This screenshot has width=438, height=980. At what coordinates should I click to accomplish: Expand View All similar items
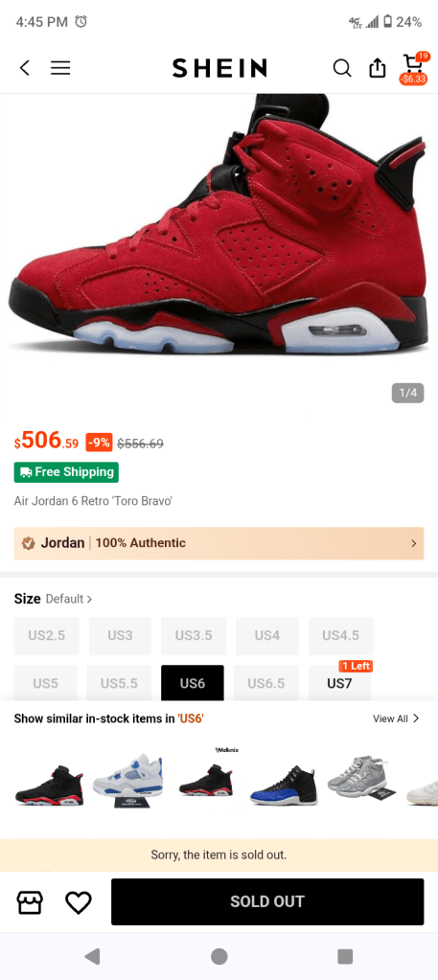coord(396,718)
